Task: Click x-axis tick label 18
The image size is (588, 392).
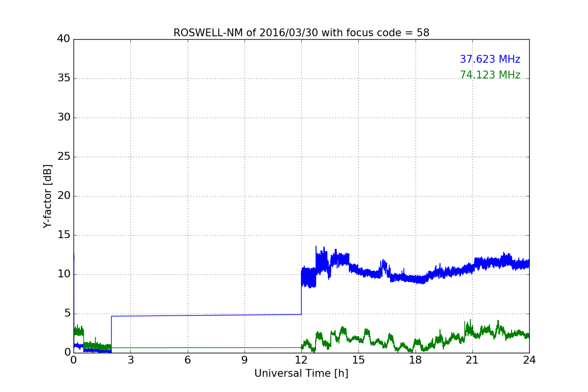Action: coord(416,360)
